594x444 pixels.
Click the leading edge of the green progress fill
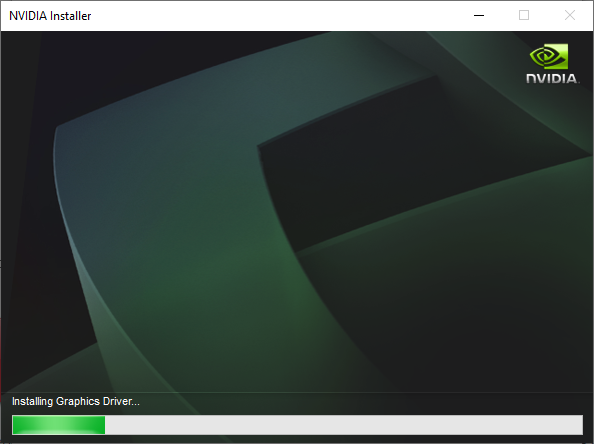(104, 425)
